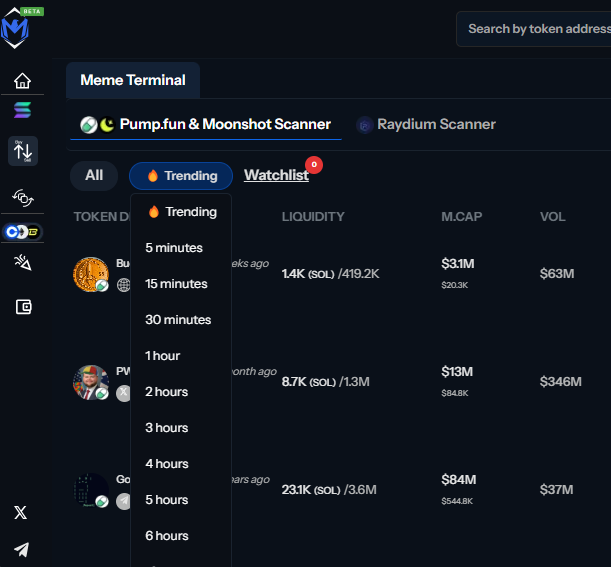Select the buy/sell arrows icon
Image resolution: width=611 pixels, height=567 pixels.
click(23, 151)
